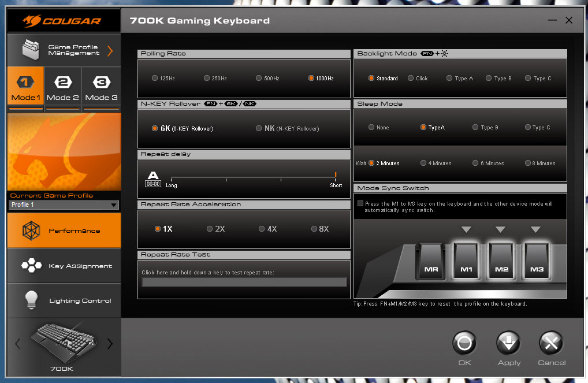Set sleep wait to 8 Minutes
Image resolution: width=588 pixels, height=383 pixels.
527,163
